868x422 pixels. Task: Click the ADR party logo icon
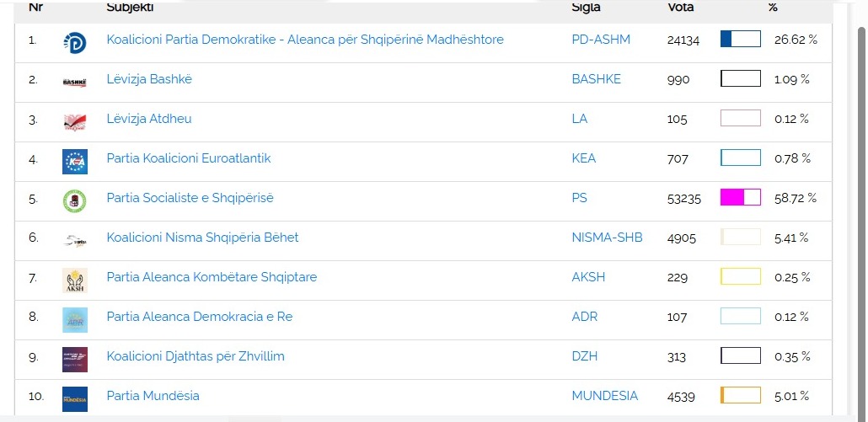coord(75,318)
